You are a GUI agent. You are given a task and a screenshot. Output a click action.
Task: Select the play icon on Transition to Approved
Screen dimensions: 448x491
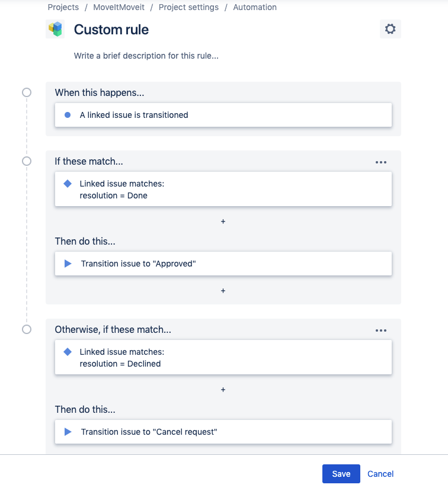pyautogui.click(x=67, y=263)
